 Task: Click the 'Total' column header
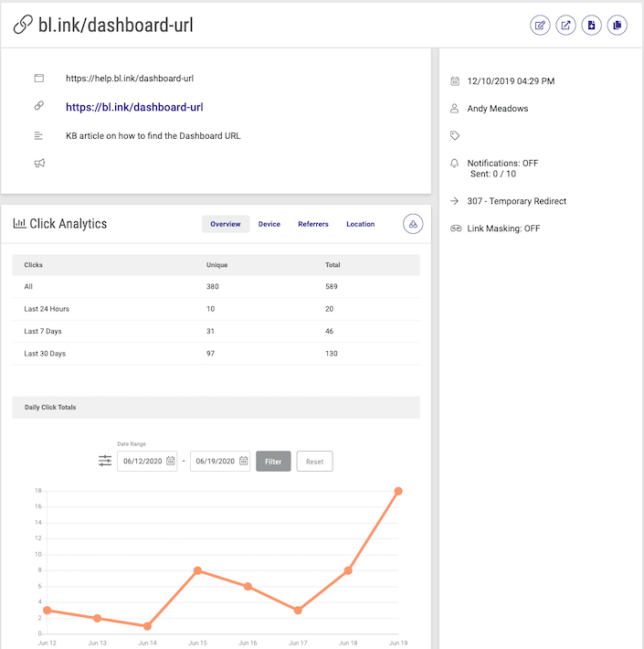333,265
